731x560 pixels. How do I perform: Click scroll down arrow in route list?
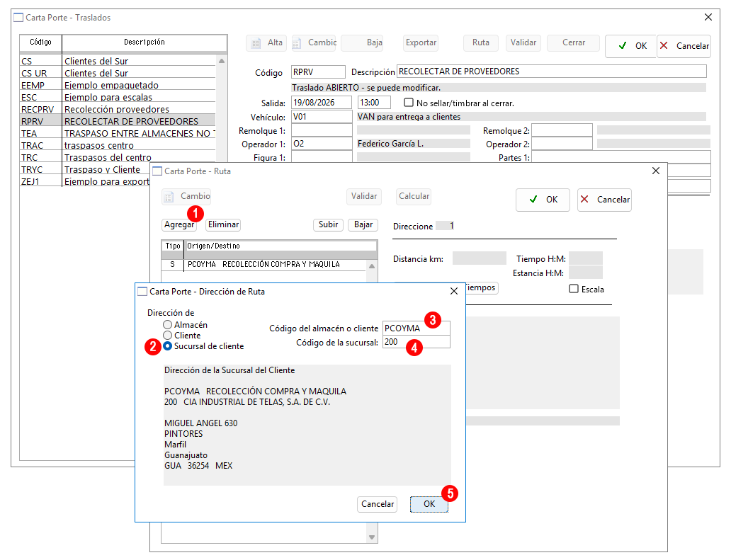coord(372,537)
